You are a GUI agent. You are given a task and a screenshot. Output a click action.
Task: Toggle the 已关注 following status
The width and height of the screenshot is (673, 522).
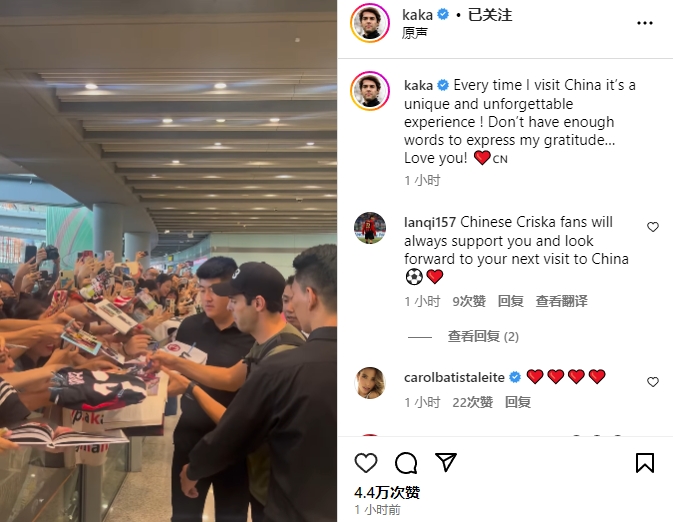coord(490,15)
